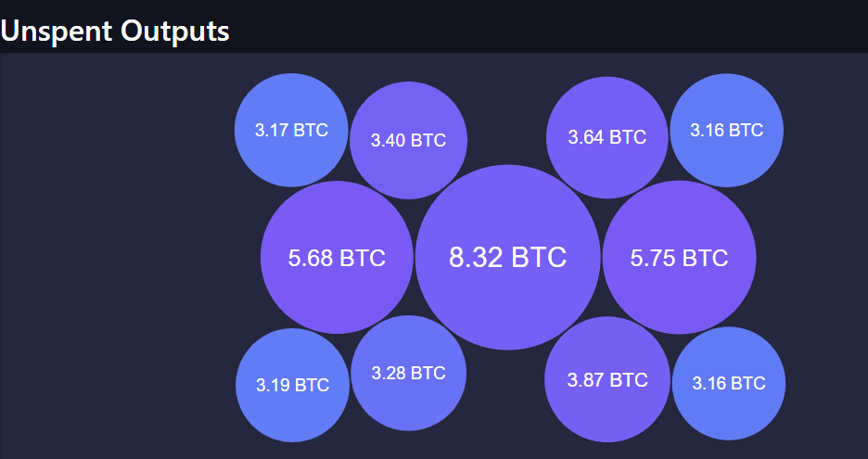Viewport: 868px width, 459px height.
Task: Click the Unspent Outputs heading
Action: pos(115,31)
